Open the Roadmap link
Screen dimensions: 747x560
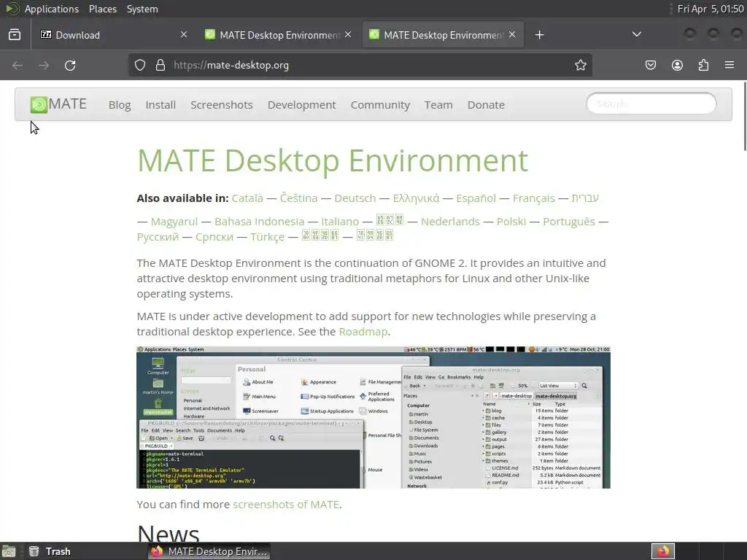(363, 332)
